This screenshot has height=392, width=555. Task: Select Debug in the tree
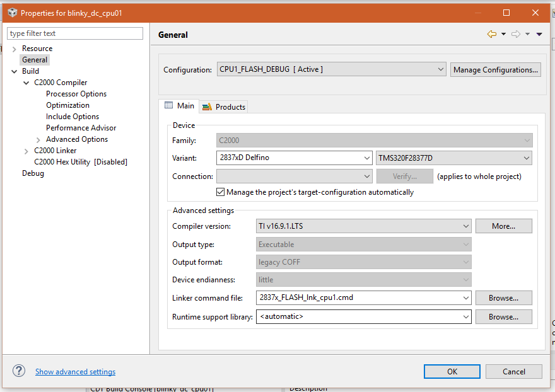(x=33, y=173)
